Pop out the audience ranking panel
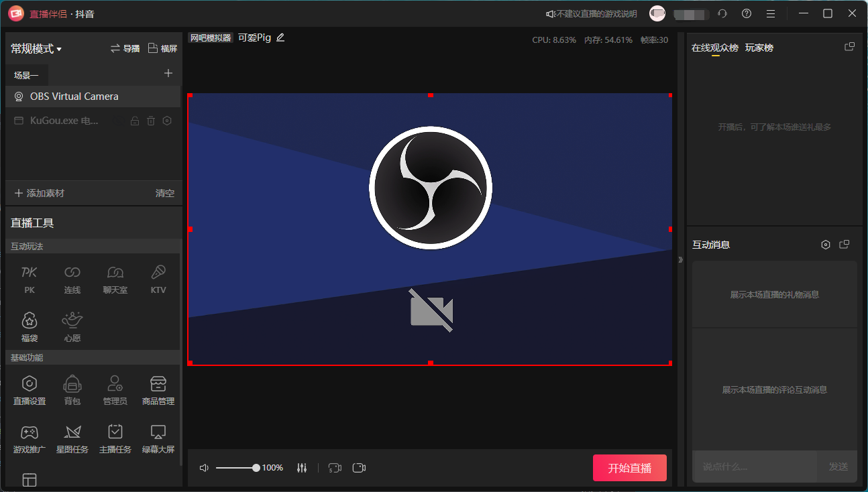868x492 pixels. pos(849,47)
